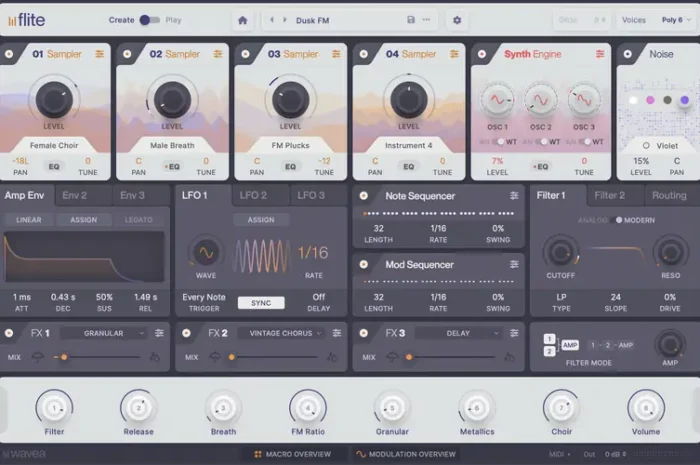Disable the Mod Sequencer power button
Viewport: 700px width, 465px height.
(364, 265)
